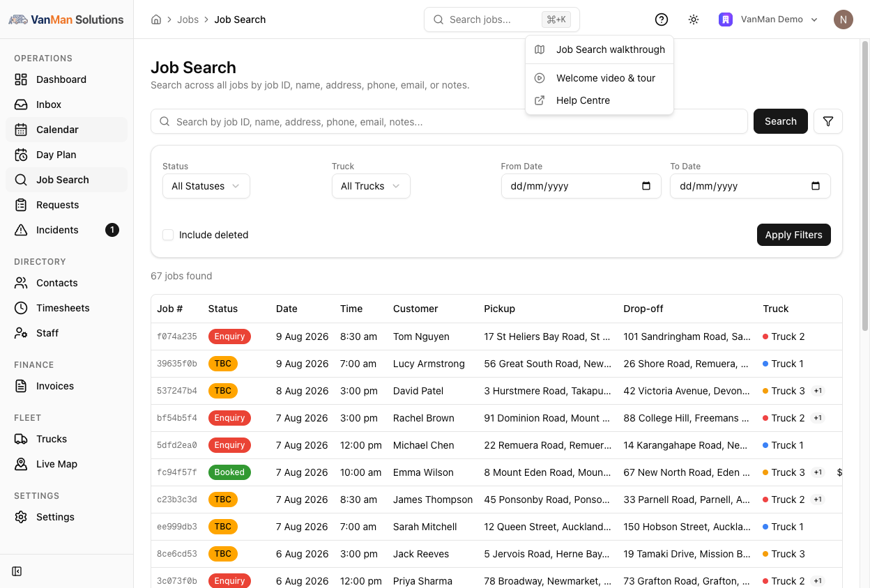Click the VanMan Solutions logo
This screenshot has width=870, height=588.
(66, 20)
